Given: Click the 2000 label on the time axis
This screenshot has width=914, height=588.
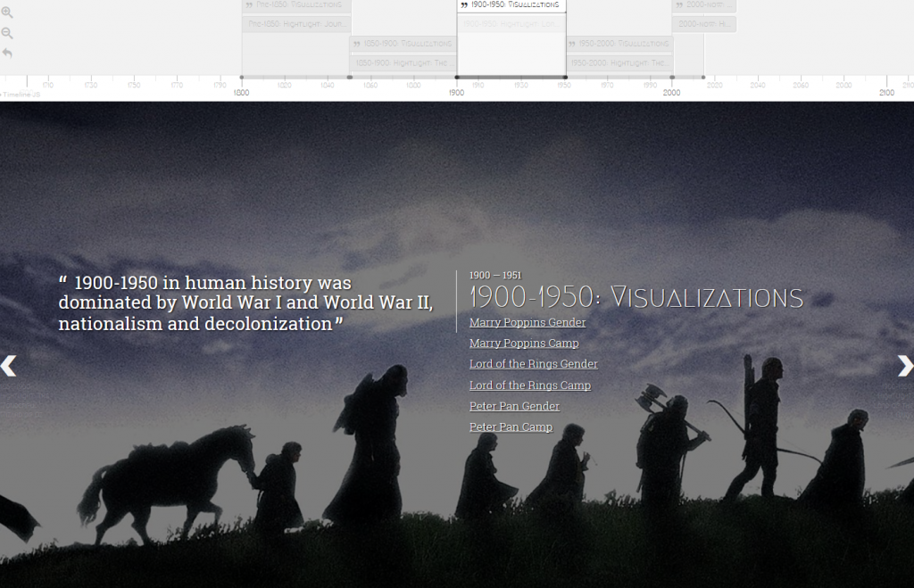Looking at the screenshot, I should (671, 93).
